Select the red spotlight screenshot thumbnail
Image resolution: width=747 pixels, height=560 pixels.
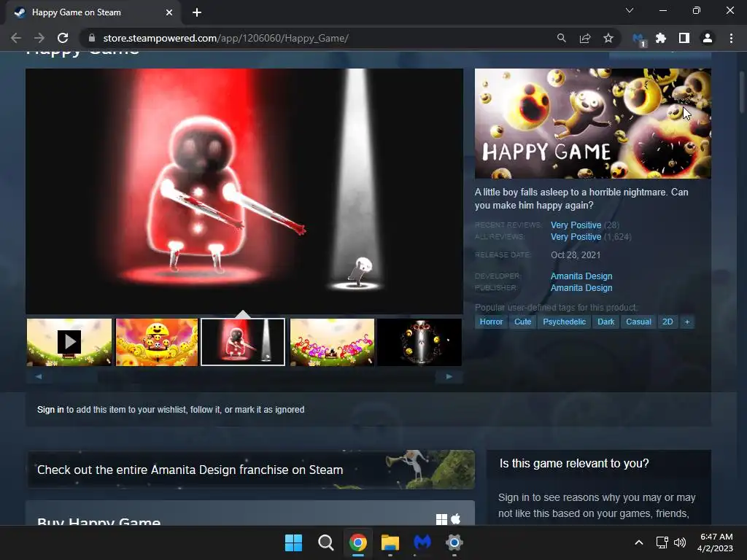pyautogui.click(x=243, y=342)
